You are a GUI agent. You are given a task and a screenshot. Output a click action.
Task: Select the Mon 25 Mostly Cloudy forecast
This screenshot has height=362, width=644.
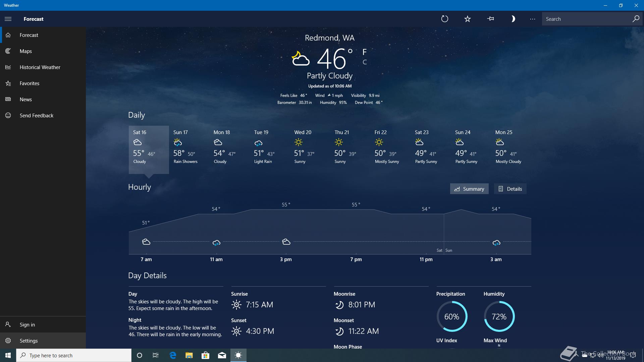pos(511,149)
